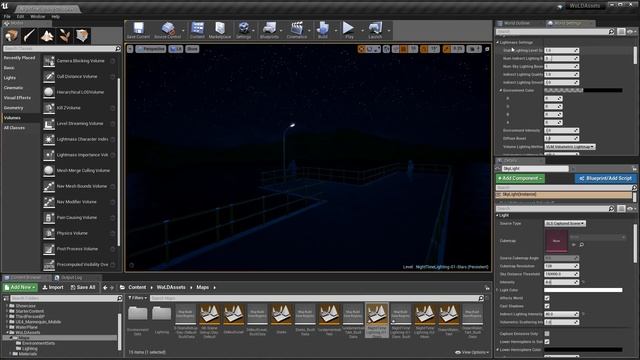Viewport: 640px width, 360px height.
Task: Click the Lightmass Importance Volume icon
Action: click(49, 155)
